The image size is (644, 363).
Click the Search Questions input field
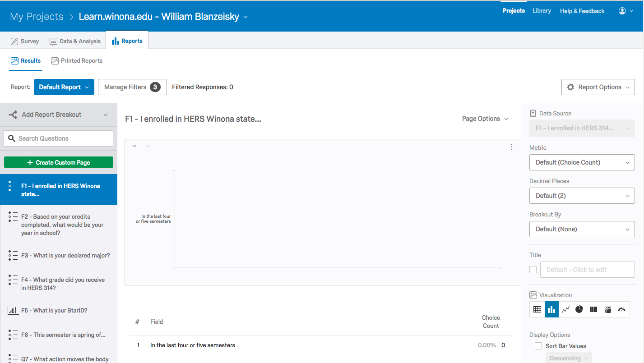point(59,138)
